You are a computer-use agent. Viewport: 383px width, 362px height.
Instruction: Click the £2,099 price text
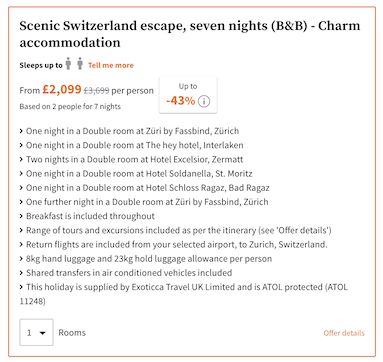[x=62, y=89]
